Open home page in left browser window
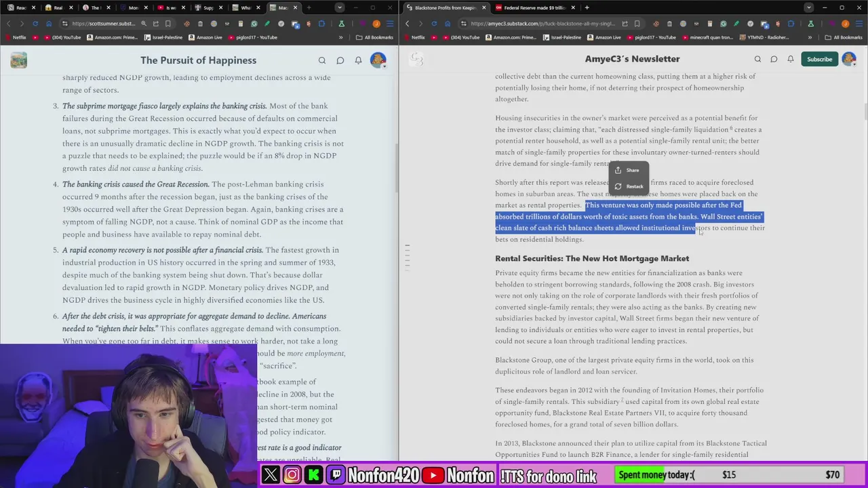This screenshot has width=868, height=488. pyautogui.click(x=49, y=24)
